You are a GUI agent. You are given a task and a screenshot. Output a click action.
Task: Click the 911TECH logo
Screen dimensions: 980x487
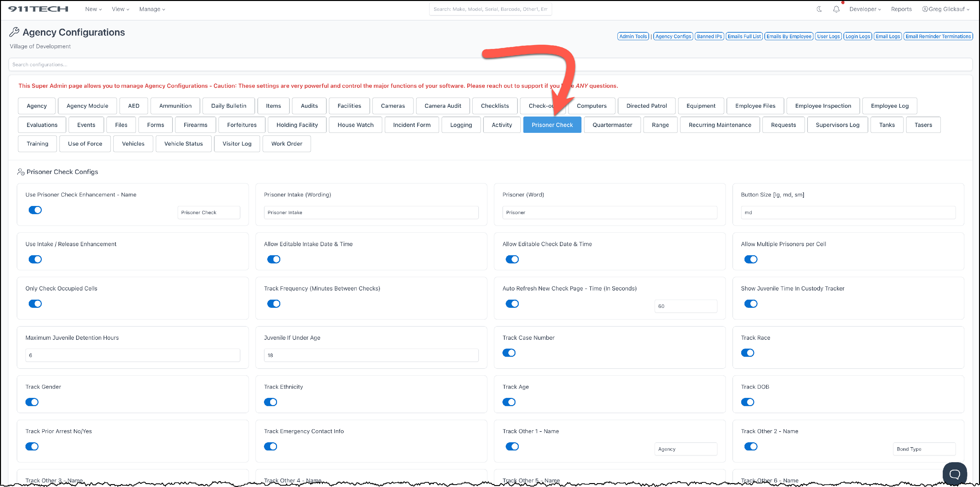[x=38, y=9]
